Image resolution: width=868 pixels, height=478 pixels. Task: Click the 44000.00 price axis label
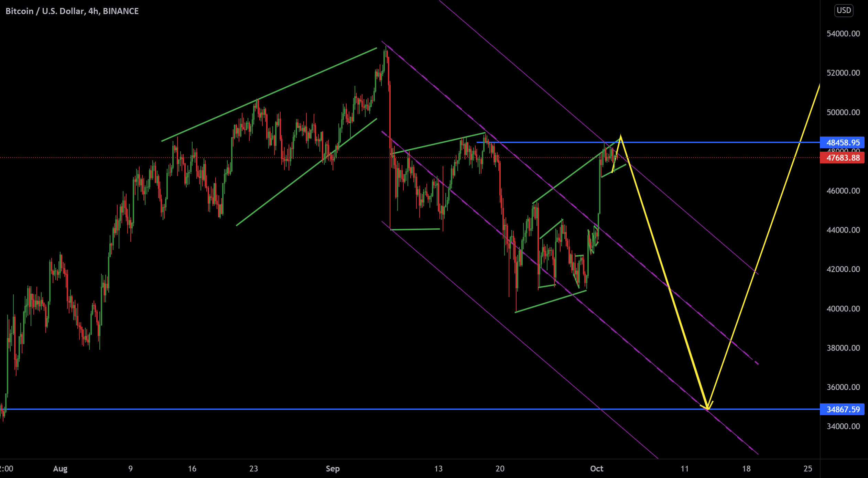click(x=843, y=230)
